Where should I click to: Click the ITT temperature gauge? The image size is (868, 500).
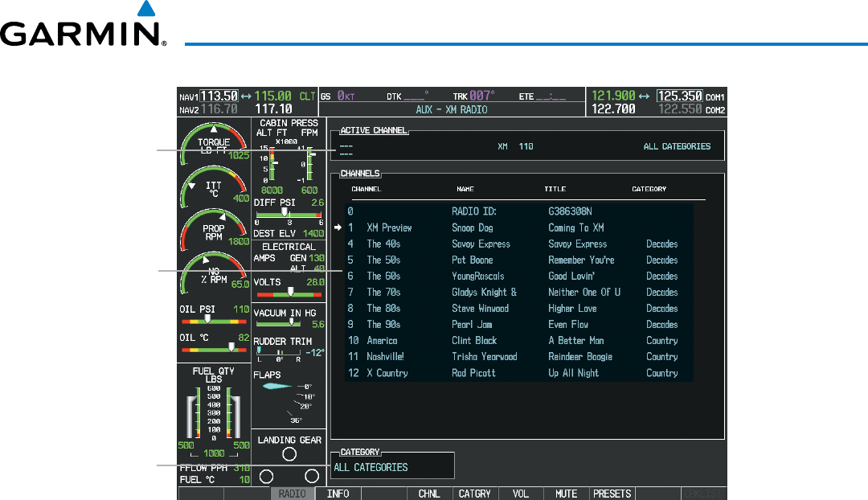click(x=215, y=185)
